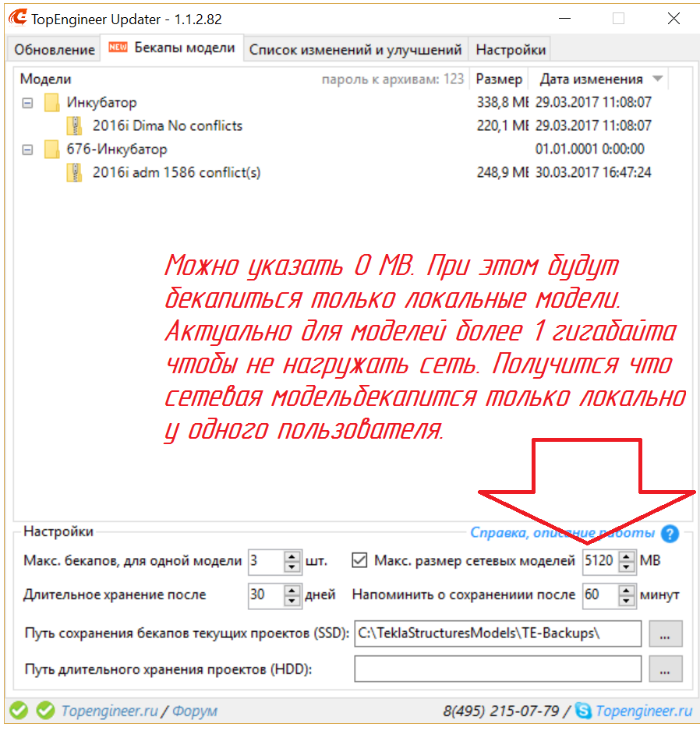This screenshot has height=734, width=700.
Task: Click the Размер column header
Action: 499,79
